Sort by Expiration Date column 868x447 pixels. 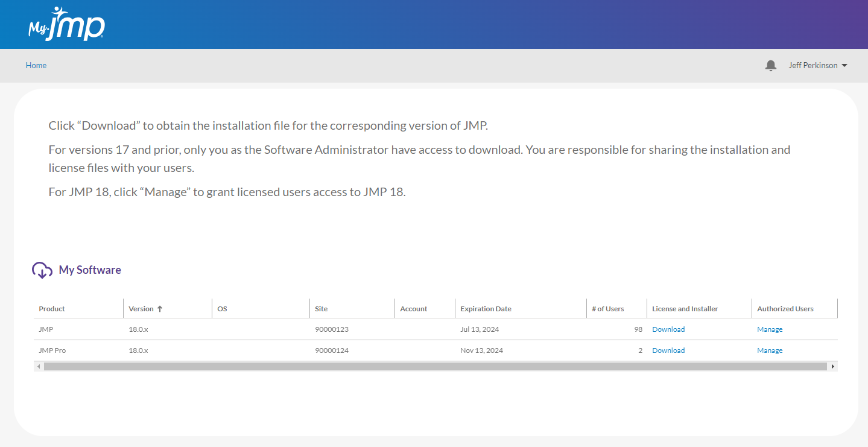pyautogui.click(x=486, y=308)
